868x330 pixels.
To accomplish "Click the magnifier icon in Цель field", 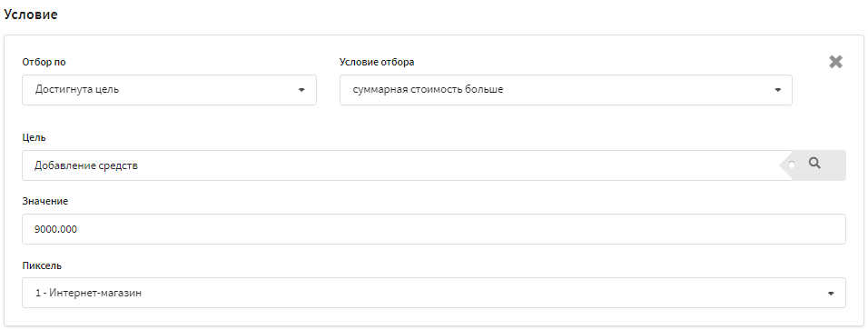I will (814, 163).
